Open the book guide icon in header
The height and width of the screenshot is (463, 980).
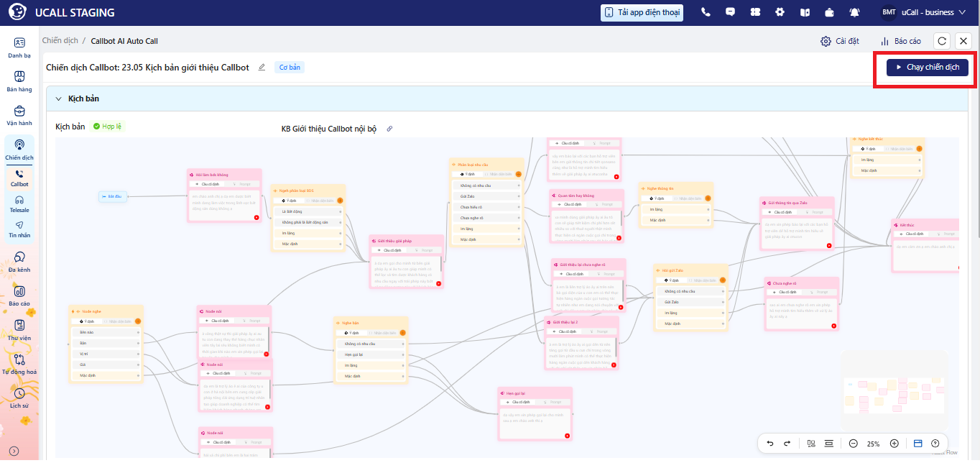pos(805,12)
